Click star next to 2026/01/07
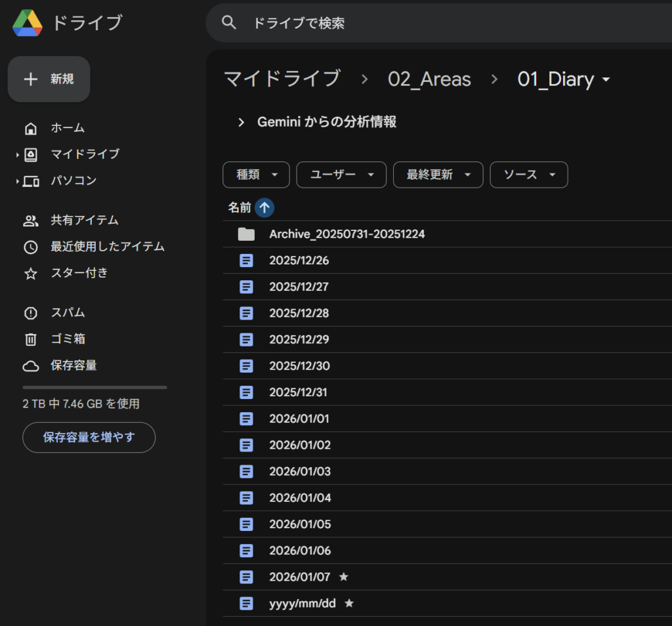This screenshot has height=626, width=672. [x=343, y=577]
